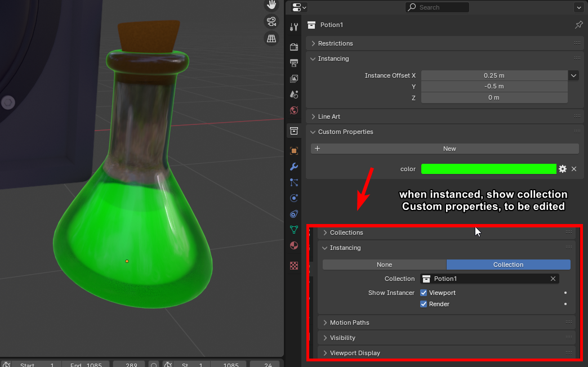Open the Material properties tab
Viewport: 588px width, 367px height.
click(294, 245)
